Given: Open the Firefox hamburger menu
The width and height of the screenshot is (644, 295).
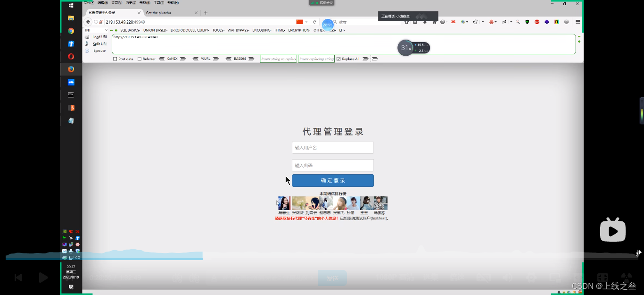Looking at the screenshot, I should point(578,22).
